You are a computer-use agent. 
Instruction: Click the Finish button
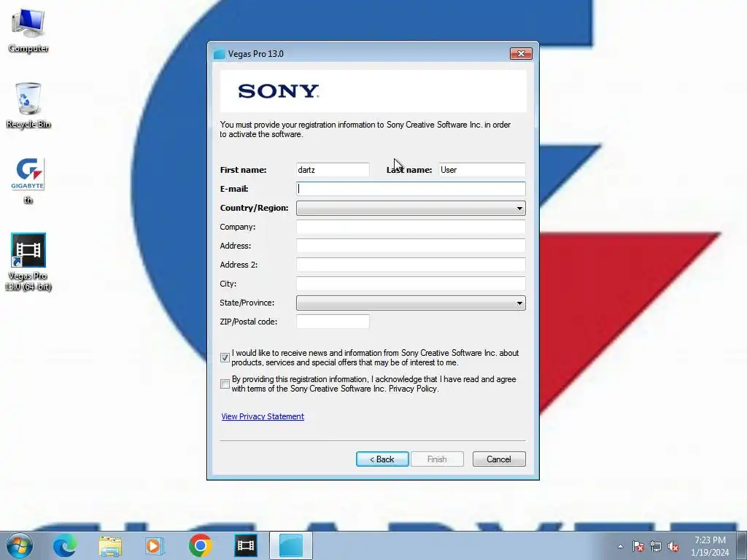437,459
